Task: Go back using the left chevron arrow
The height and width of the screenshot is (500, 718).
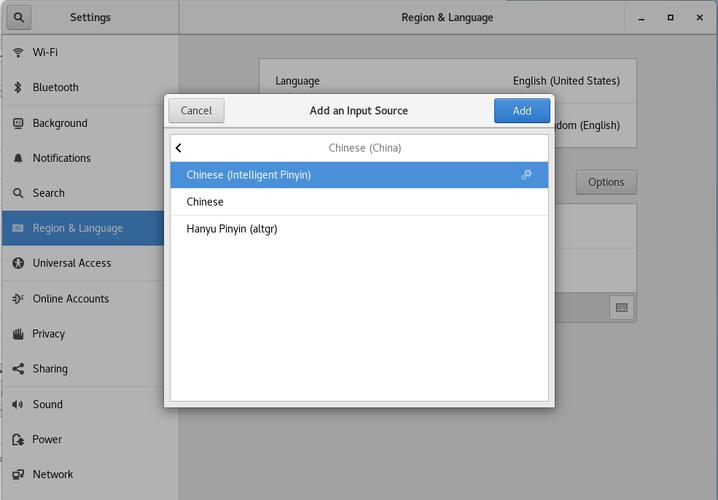Action: tap(179, 148)
